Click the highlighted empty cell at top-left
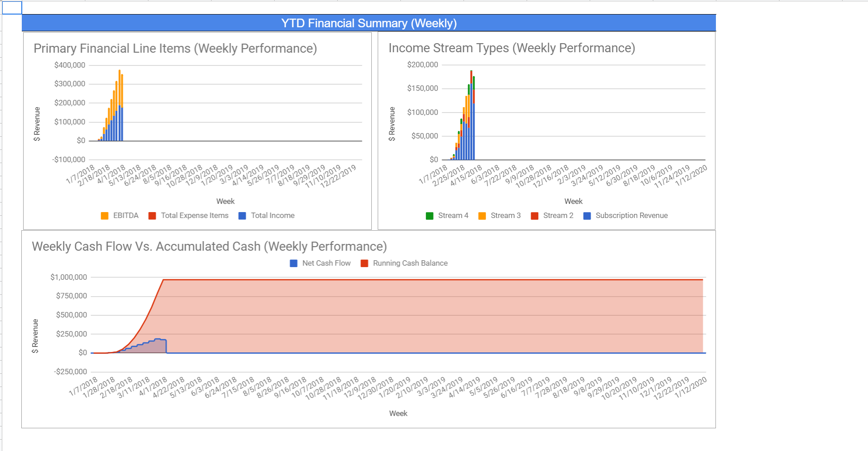 pos(12,8)
